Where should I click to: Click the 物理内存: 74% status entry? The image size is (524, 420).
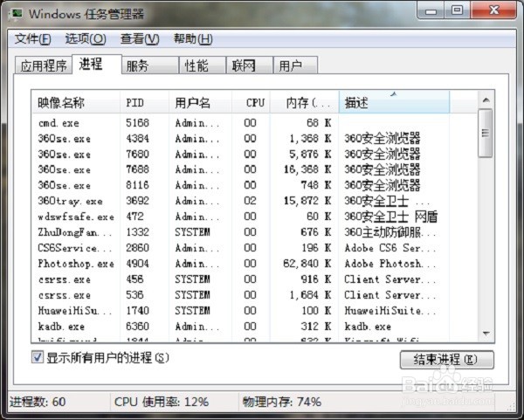pos(282,402)
